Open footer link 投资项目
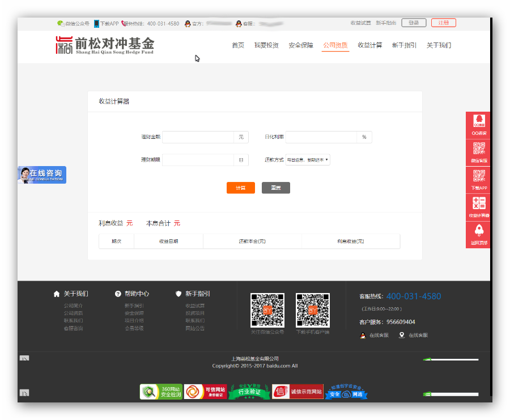 point(195,313)
